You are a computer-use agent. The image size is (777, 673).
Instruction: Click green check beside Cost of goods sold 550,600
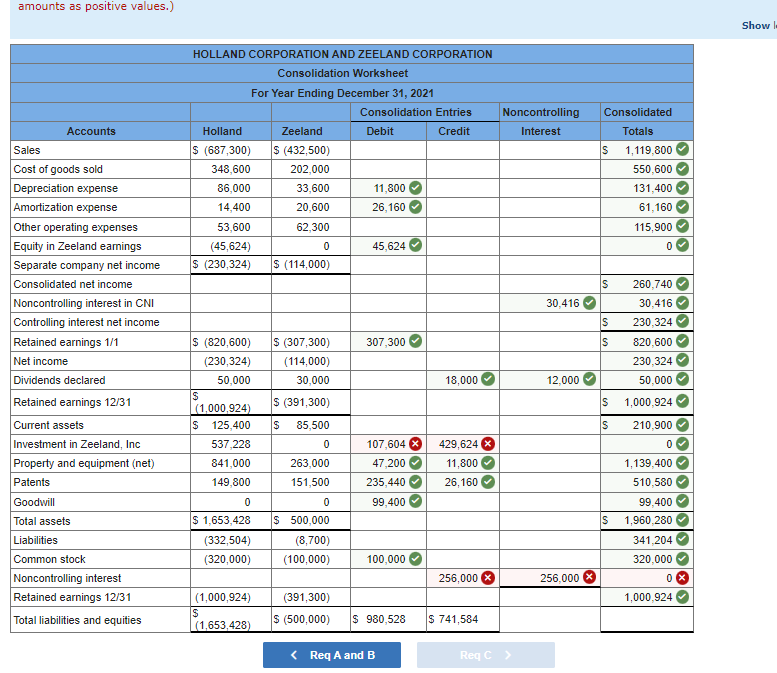[682, 169]
